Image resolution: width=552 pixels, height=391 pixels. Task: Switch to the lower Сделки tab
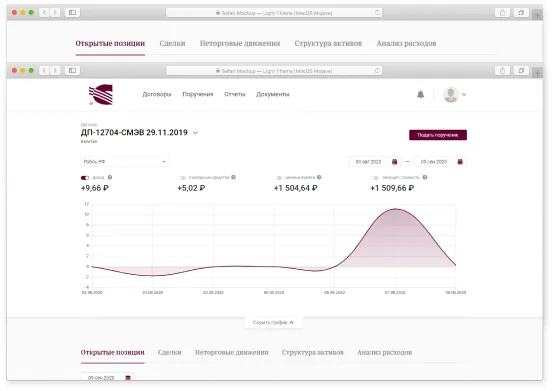pos(170,352)
